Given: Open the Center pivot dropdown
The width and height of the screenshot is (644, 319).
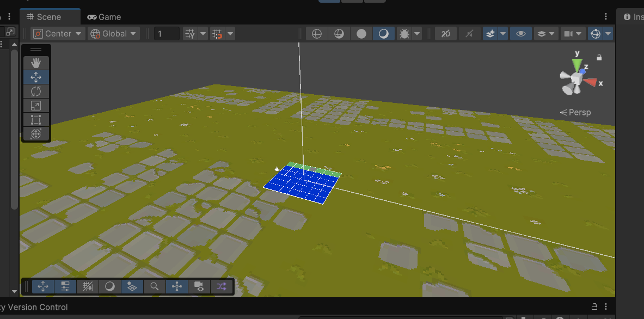Looking at the screenshot, I should click(x=57, y=33).
